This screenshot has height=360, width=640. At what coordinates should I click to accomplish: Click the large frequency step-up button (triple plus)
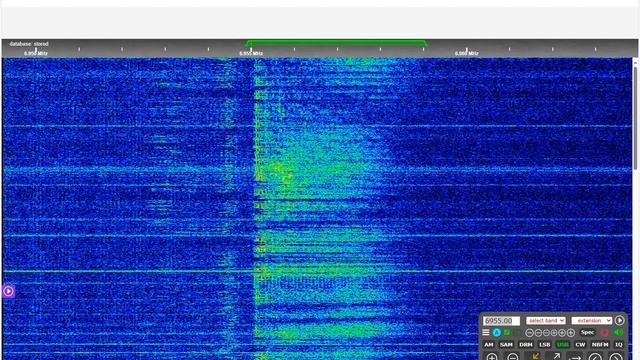pyautogui.click(x=571, y=333)
